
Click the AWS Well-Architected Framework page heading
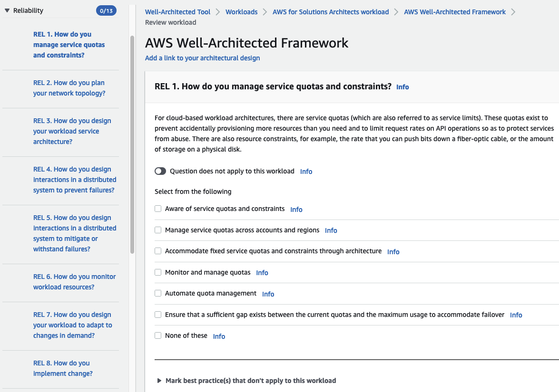tap(247, 43)
